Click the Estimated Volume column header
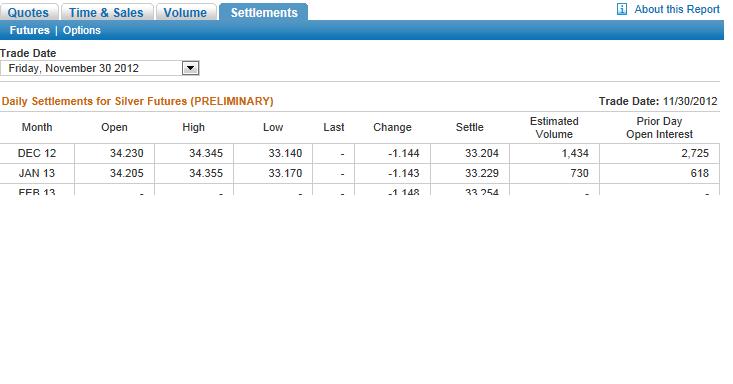 (554, 128)
